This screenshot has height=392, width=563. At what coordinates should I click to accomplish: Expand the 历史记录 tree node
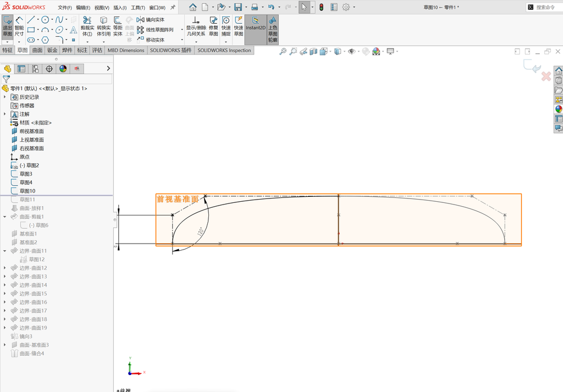(x=4, y=97)
